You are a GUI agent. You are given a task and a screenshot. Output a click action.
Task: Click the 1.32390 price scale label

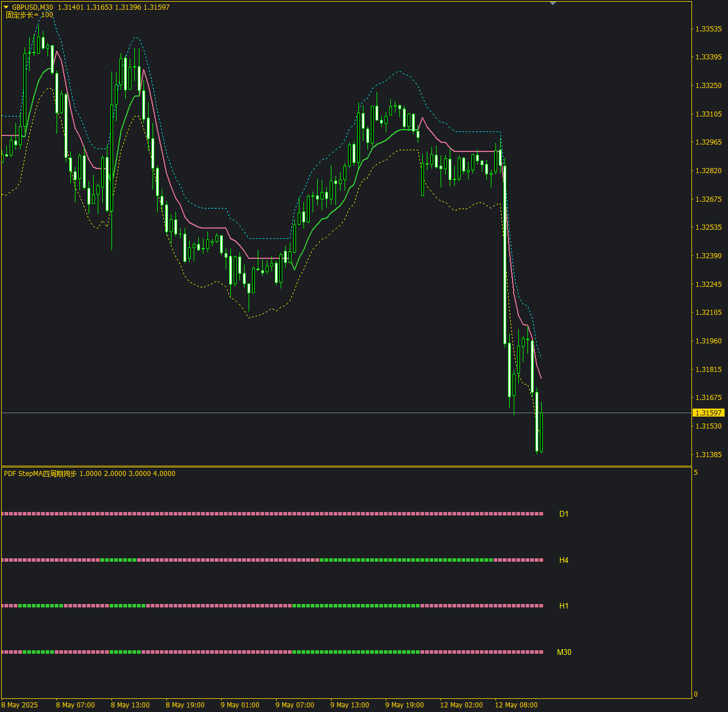(708, 255)
